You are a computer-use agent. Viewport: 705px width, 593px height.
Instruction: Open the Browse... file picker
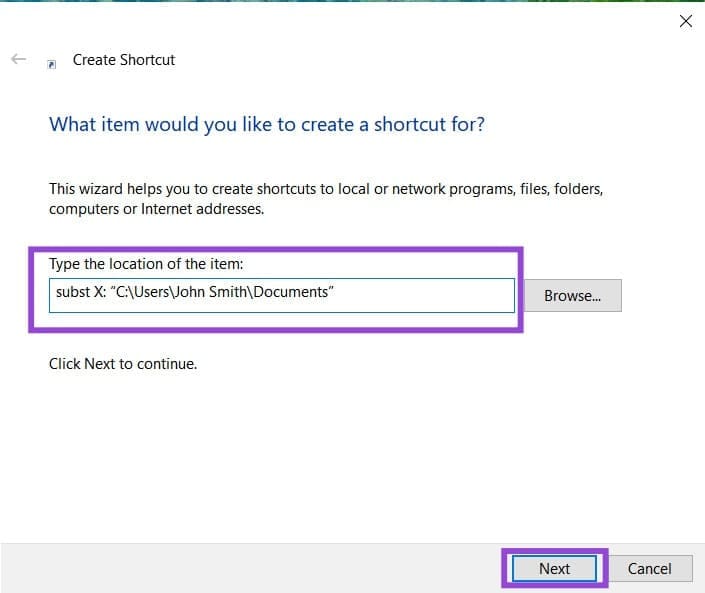pyautogui.click(x=572, y=295)
